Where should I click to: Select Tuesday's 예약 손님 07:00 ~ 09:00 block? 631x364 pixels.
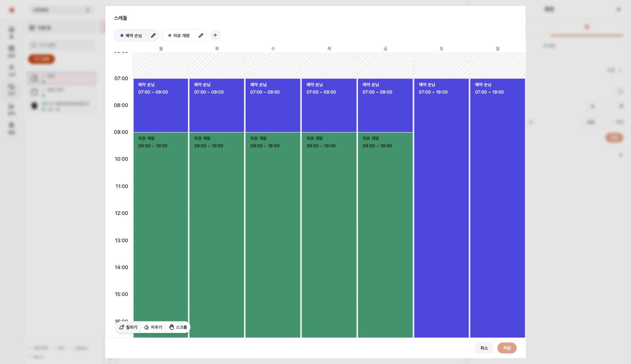[217, 105]
